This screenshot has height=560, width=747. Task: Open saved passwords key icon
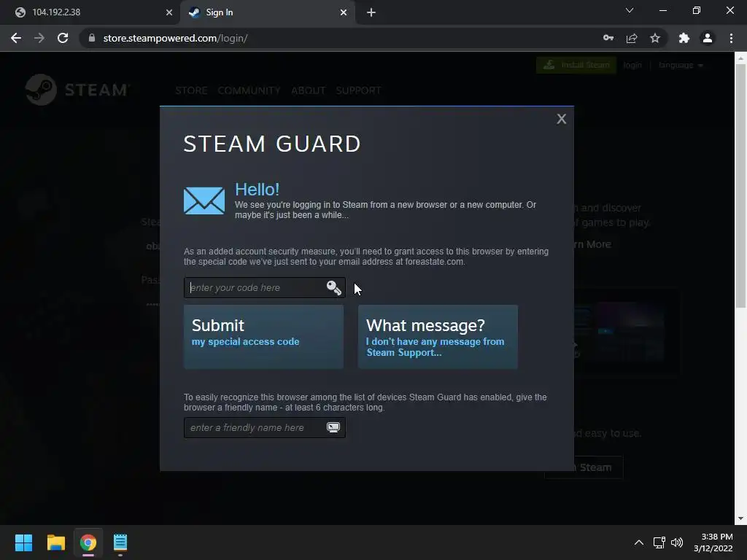click(608, 38)
